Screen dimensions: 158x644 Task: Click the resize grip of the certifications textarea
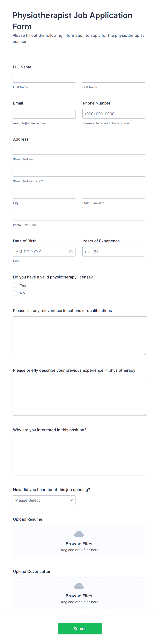[146, 354]
